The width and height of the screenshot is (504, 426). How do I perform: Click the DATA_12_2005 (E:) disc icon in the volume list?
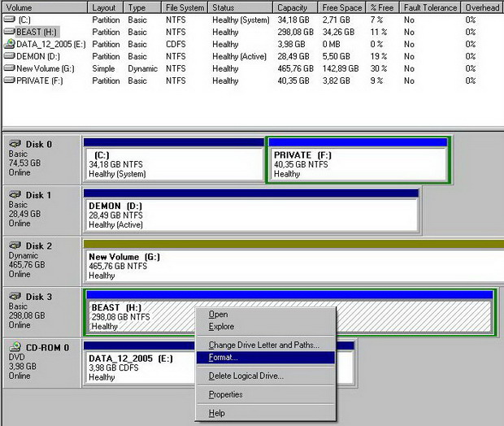coord(10,43)
